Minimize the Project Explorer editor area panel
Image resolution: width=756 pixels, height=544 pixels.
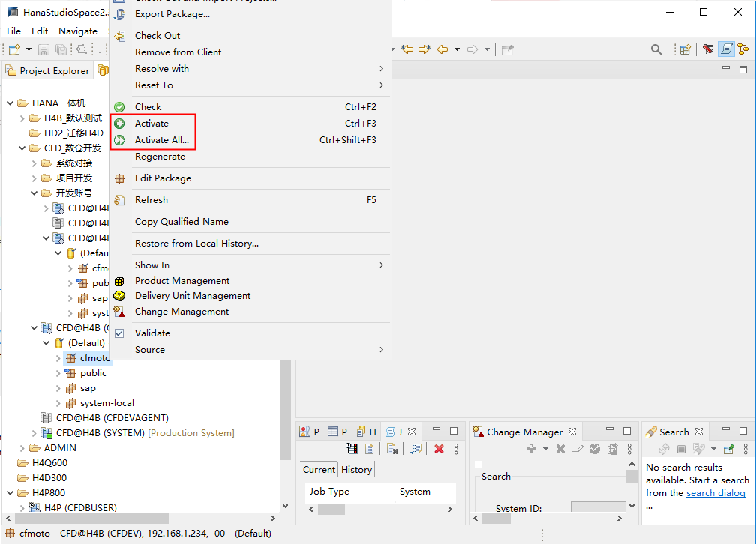click(x=726, y=69)
